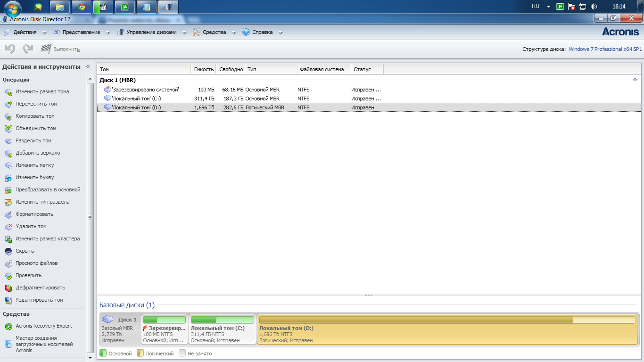Click the Defragment icon (Дефрагментировать)
The height and width of the screenshot is (362, 644).
point(8,288)
